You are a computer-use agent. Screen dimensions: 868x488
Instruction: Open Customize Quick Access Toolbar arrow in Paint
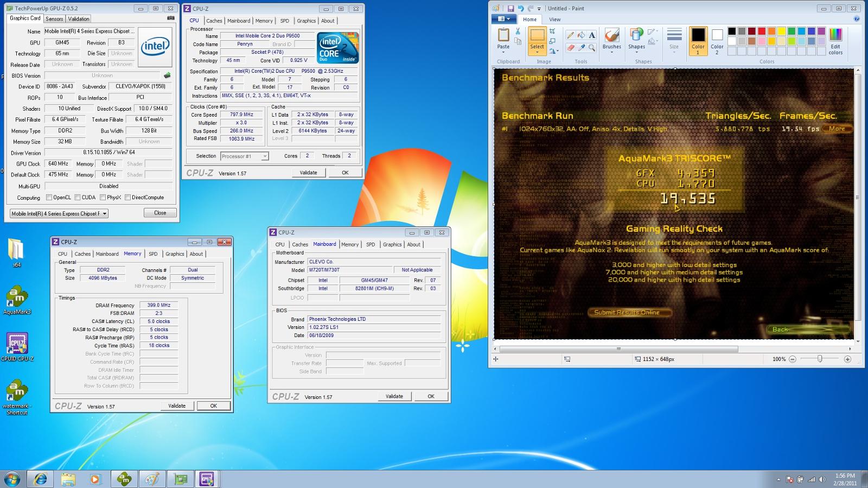pos(539,9)
